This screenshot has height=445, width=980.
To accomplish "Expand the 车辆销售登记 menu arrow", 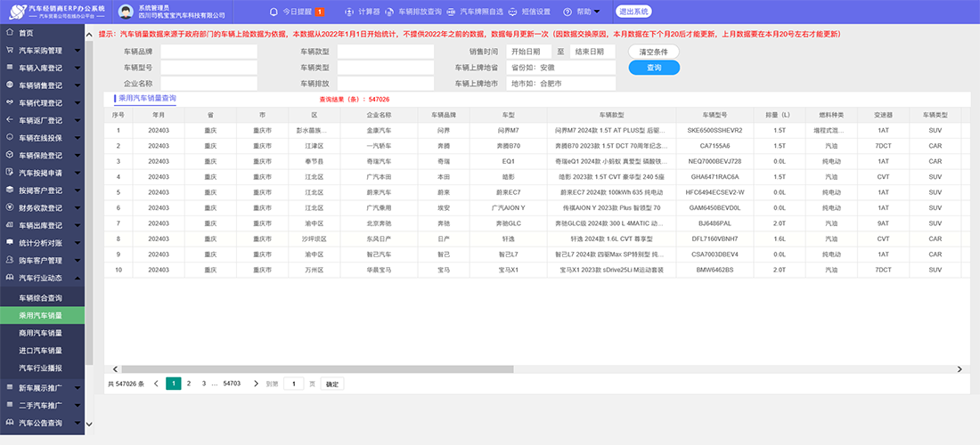I will coord(77,85).
